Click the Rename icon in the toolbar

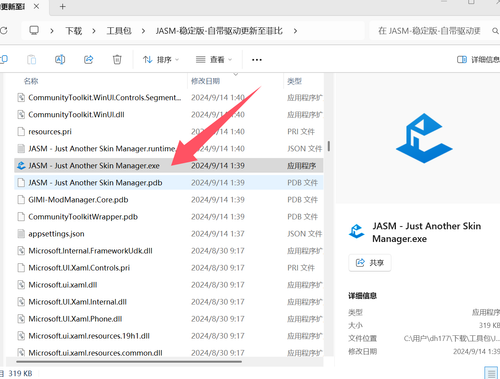[x=60, y=60]
